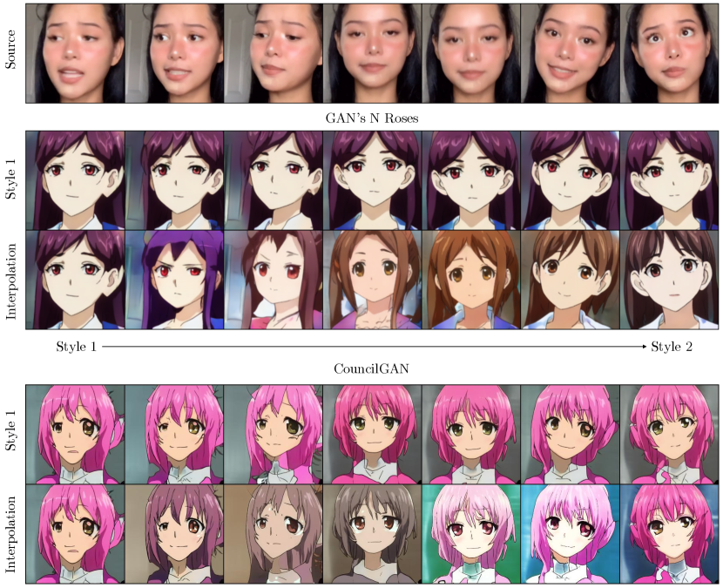
Task: Open last CouncilGAN Interpolation hot pink face
Action: pos(669,534)
